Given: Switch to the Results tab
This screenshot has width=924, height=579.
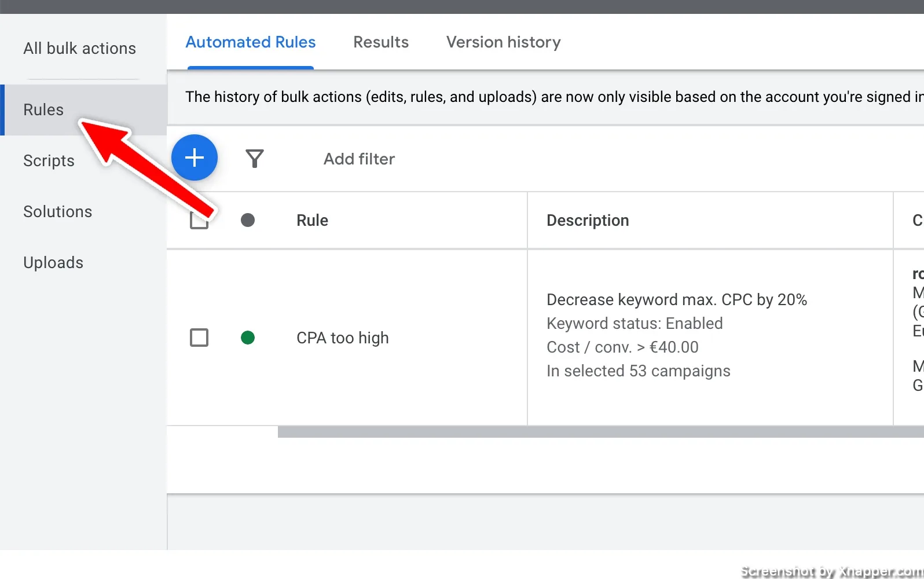Looking at the screenshot, I should coord(381,42).
